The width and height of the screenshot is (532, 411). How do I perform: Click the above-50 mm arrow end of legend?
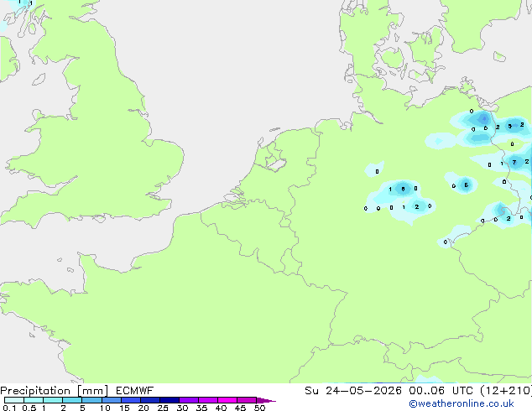tap(266, 400)
